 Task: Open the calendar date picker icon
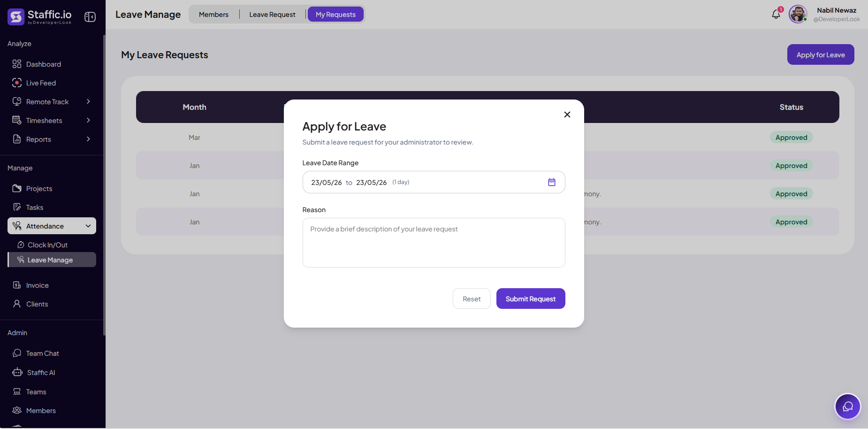pos(552,182)
